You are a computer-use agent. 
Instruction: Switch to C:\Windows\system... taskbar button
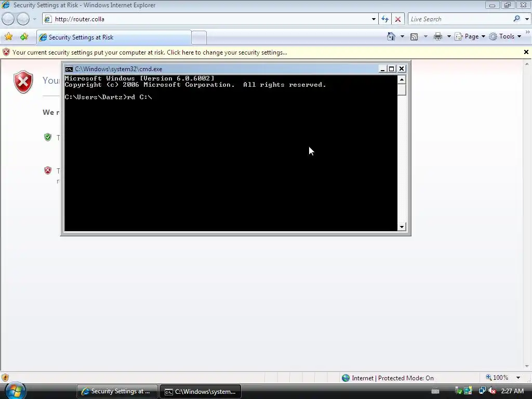click(x=200, y=391)
